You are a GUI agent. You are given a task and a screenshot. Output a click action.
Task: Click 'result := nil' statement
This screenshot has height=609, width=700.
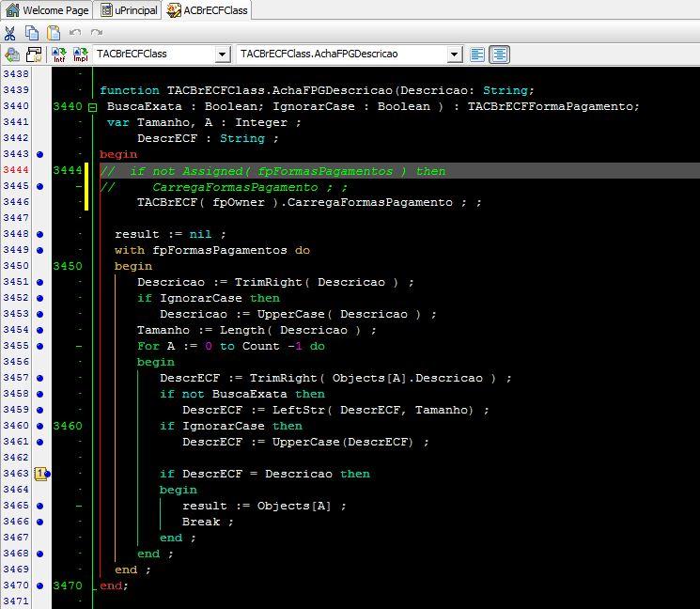pos(170,234)
